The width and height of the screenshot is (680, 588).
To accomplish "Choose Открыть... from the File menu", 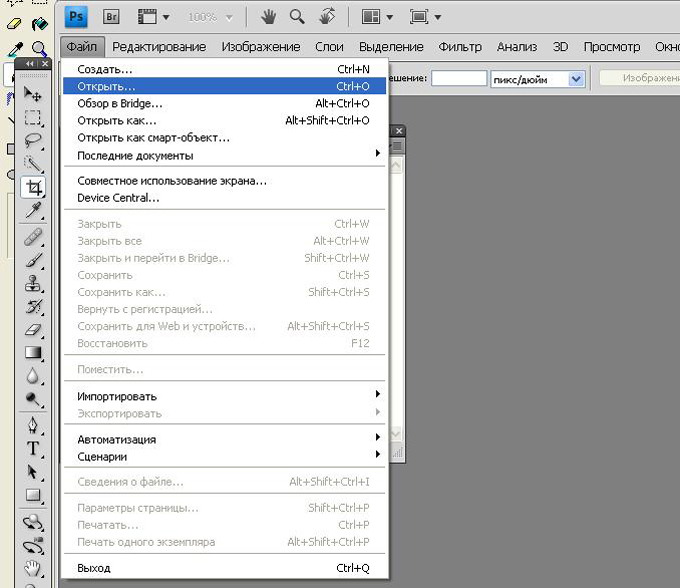I will pos(107,86).
